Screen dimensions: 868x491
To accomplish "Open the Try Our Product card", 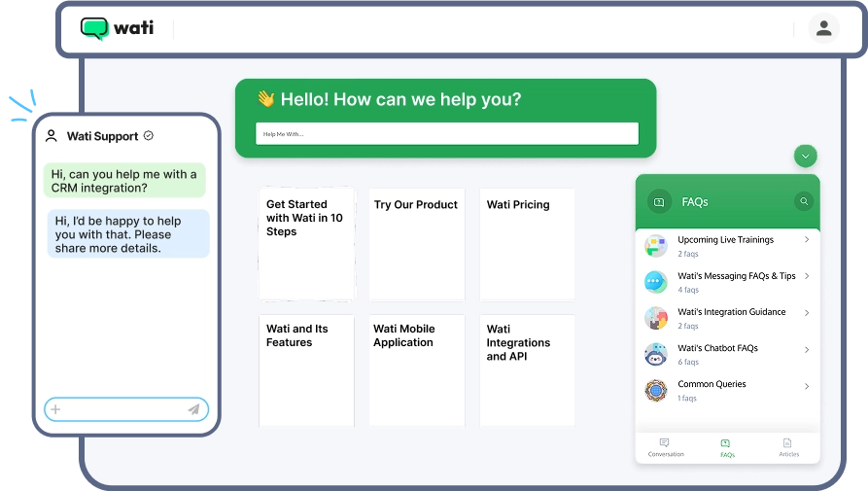I will pyautogui.click(x=417, y=244).
